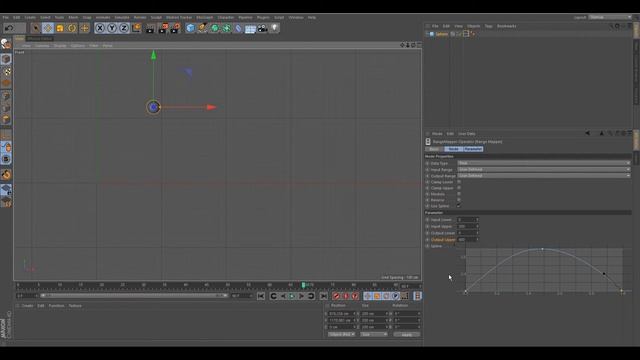Screen dimensions: 640x360
Task: Switch to the Node tab
Action: (x=453, y=149)
